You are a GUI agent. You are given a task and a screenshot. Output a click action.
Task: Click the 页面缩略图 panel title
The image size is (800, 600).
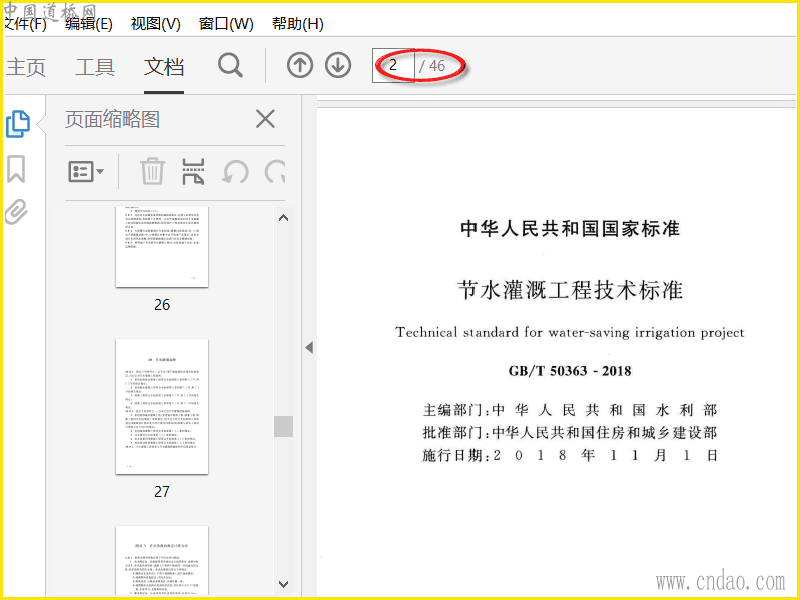[112, 119]
